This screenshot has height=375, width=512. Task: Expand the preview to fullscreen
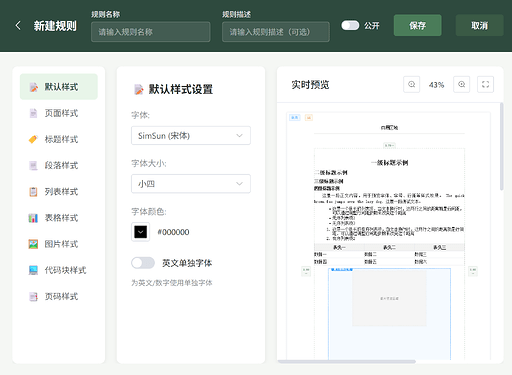486,84
